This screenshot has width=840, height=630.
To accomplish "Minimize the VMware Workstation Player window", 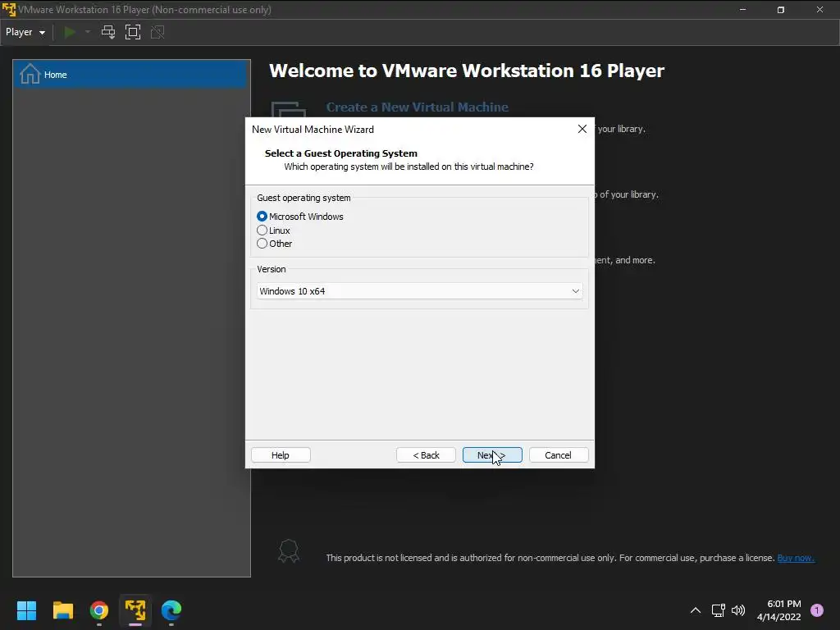I will (x=742, y=10).
